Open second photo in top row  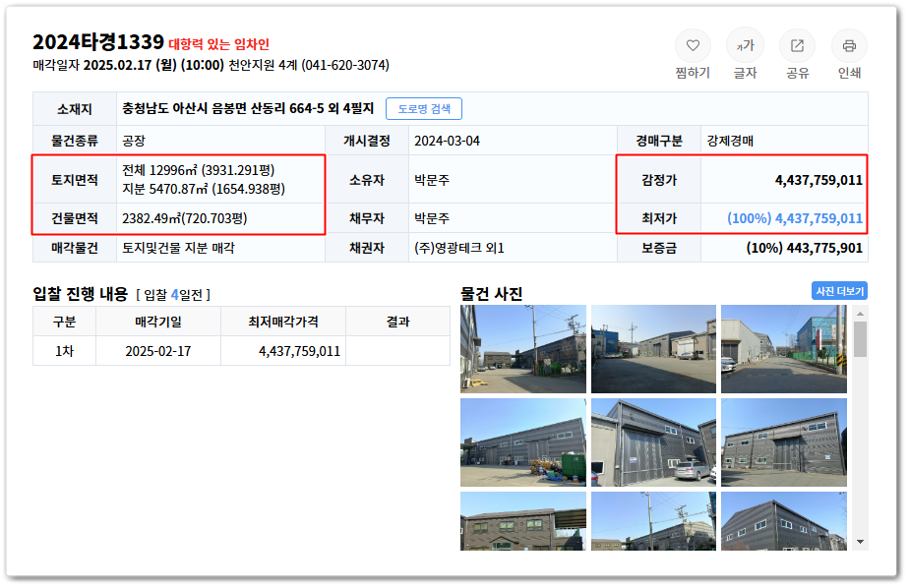point(653,349)
